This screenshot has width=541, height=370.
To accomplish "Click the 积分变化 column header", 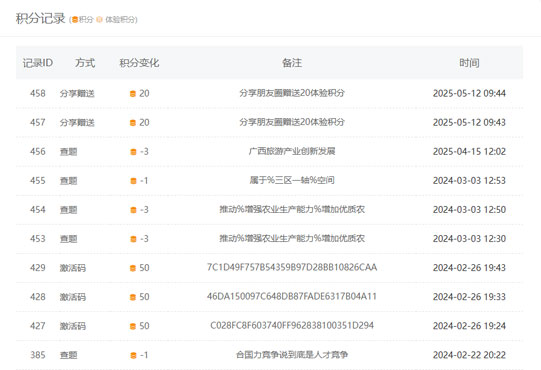I will (x=139, y=63).
